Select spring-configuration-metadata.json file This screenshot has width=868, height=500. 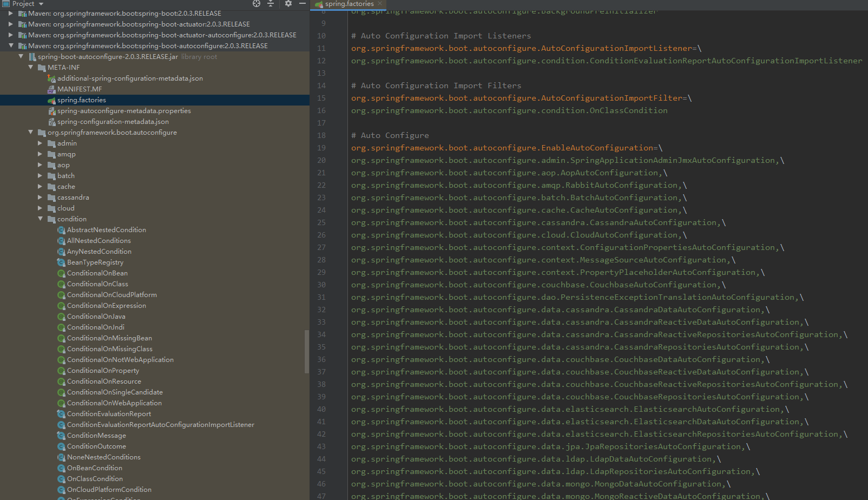tap(113, 122)
